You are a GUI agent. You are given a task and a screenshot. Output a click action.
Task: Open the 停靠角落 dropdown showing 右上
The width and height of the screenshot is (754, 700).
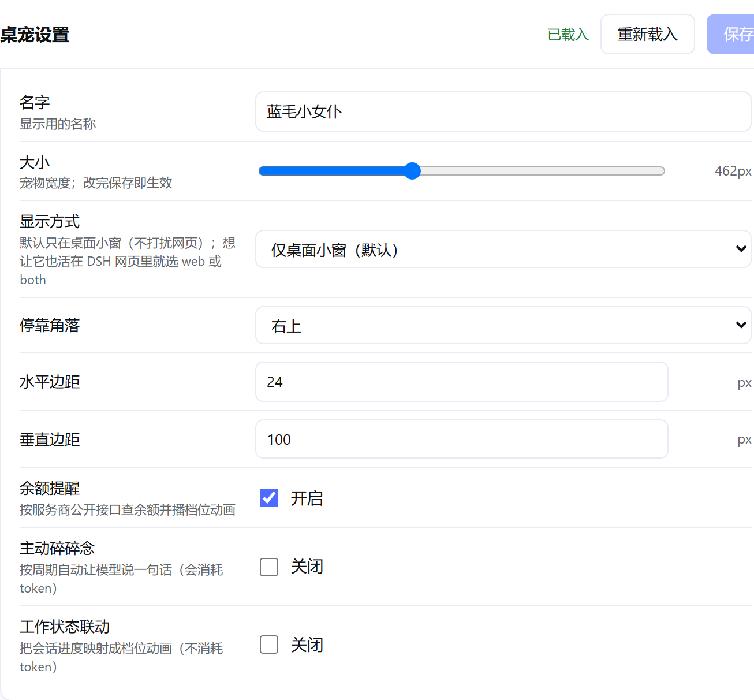[x=503, y=325]
